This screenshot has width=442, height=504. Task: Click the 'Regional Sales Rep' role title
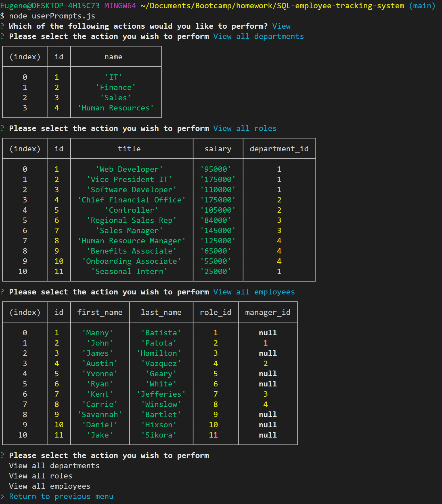coord(131,220)
